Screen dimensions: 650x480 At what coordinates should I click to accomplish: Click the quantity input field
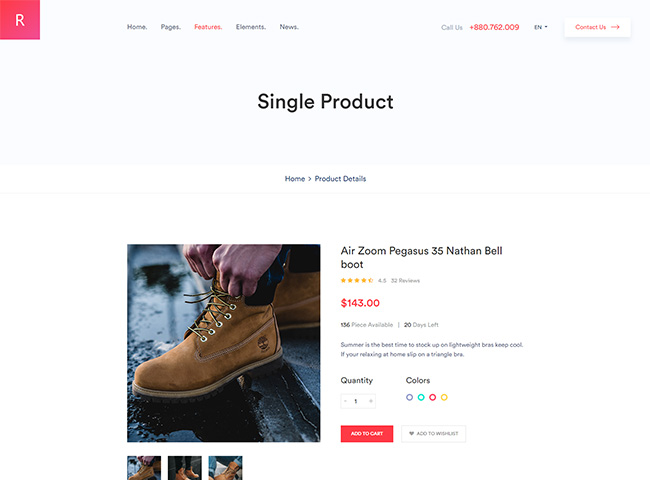(x=358, y=401)
